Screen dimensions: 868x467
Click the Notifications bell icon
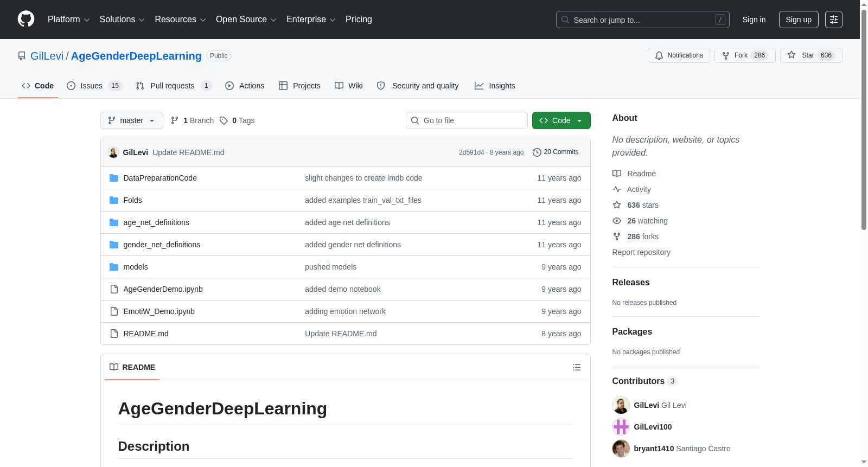tap(659, 55)
